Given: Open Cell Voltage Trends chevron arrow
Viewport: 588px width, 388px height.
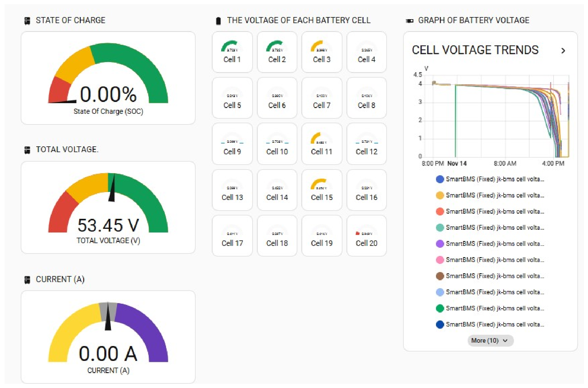Looking at the screenshot, I should (x=563, y=51).
